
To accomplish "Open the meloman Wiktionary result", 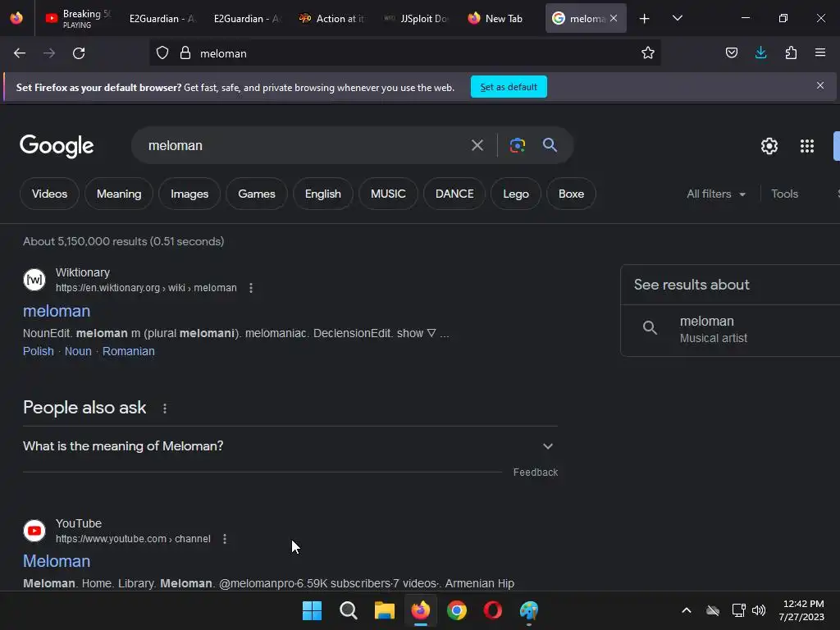I will coord(57,311).
